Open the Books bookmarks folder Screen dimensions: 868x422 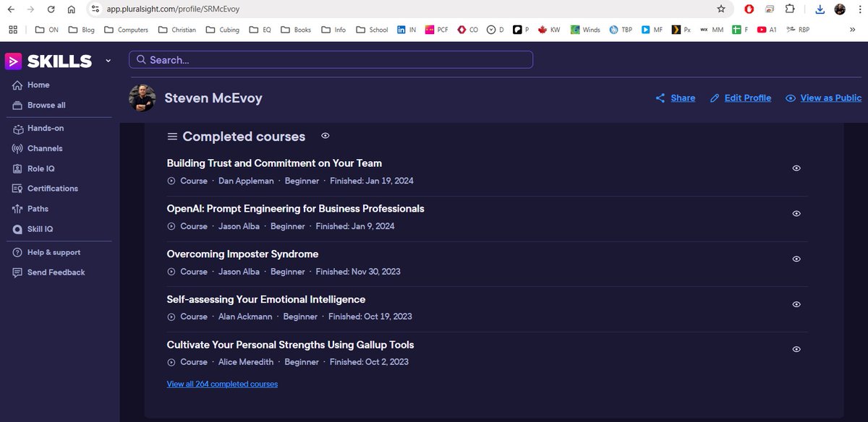pyautogui.click(x=296, y=30)
